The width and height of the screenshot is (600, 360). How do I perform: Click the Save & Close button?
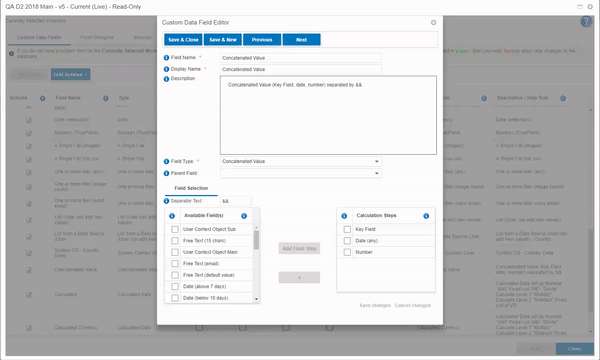183,40
